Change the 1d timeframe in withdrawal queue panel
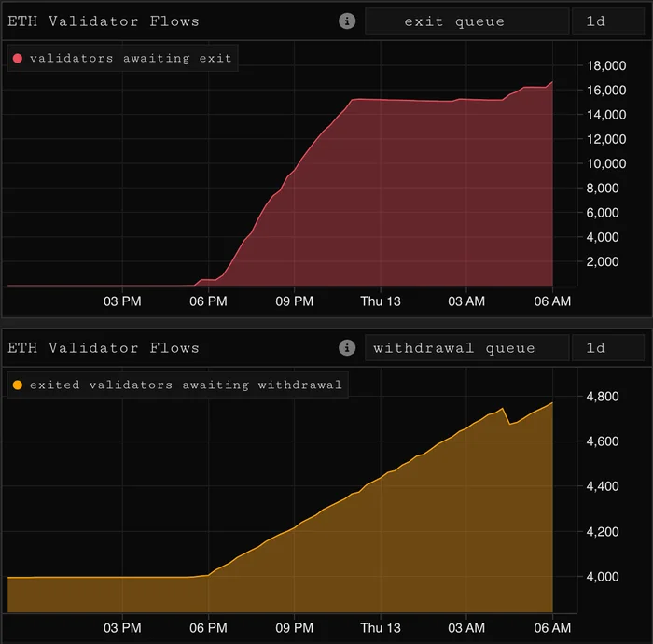Viewport: 653px width, 644px height. (x=608, y=348)
